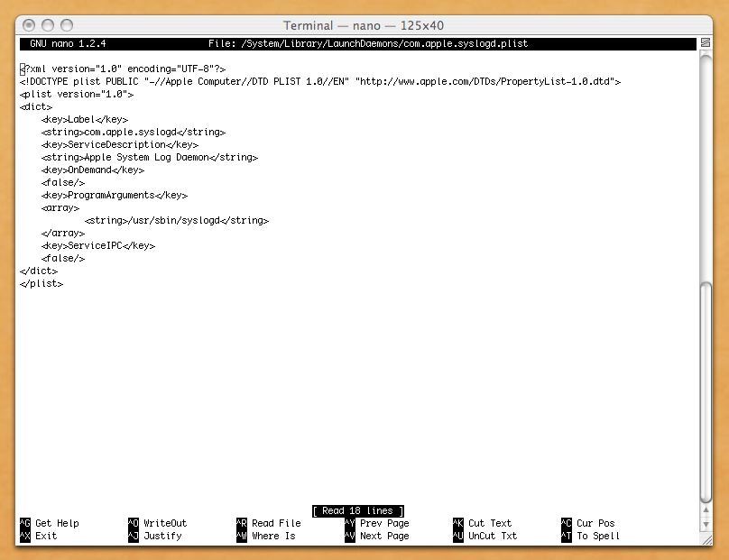Viewport: 729px width, 560px height.
Task: Click the opening <array> tag line
Action: click(x=60, y=207)
